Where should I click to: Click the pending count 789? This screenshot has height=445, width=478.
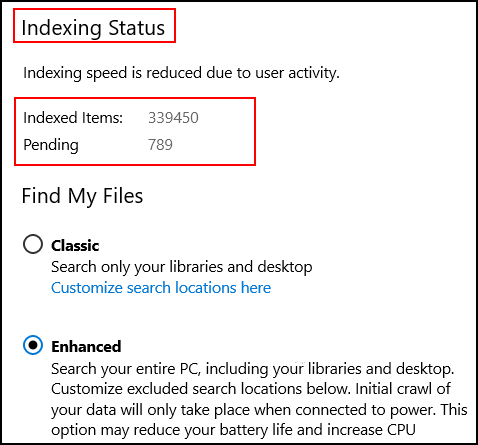pyautogui.click(x=160, y=145)
